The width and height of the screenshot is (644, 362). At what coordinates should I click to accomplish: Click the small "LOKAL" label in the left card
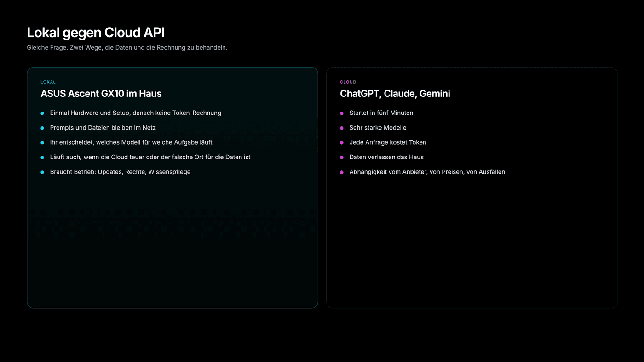pos(48,82)
